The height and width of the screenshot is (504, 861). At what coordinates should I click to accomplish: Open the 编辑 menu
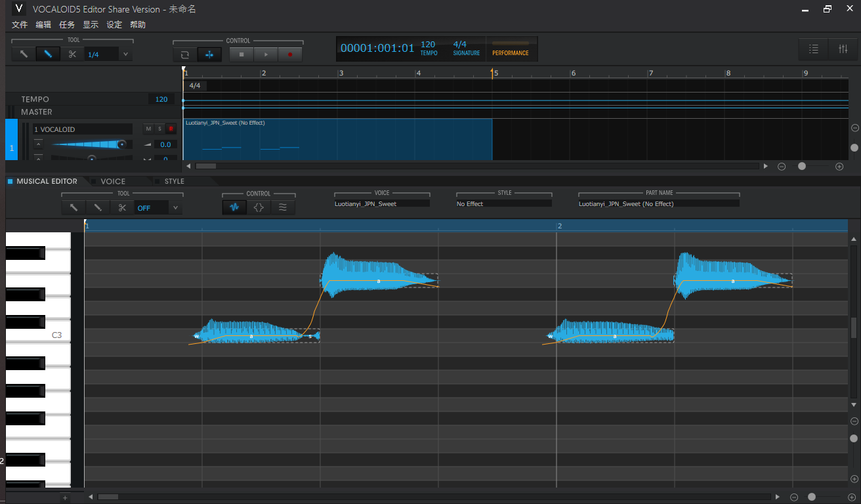43,25
